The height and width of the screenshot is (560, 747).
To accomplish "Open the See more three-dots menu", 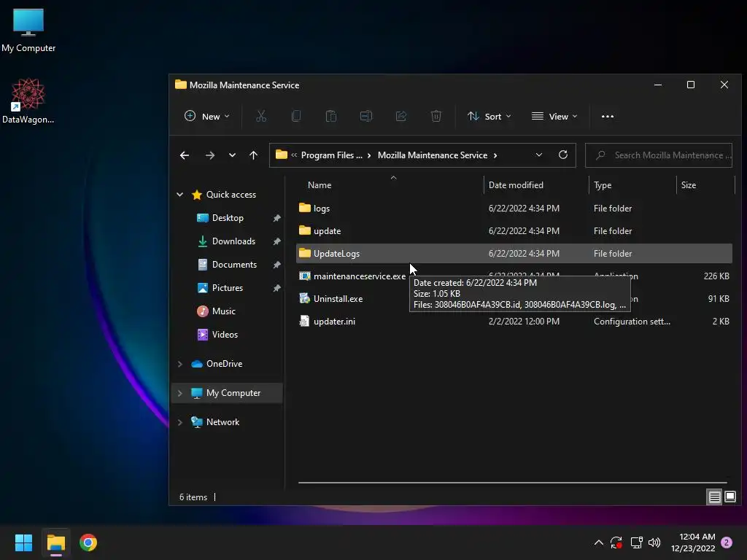I will coord(608,116).
